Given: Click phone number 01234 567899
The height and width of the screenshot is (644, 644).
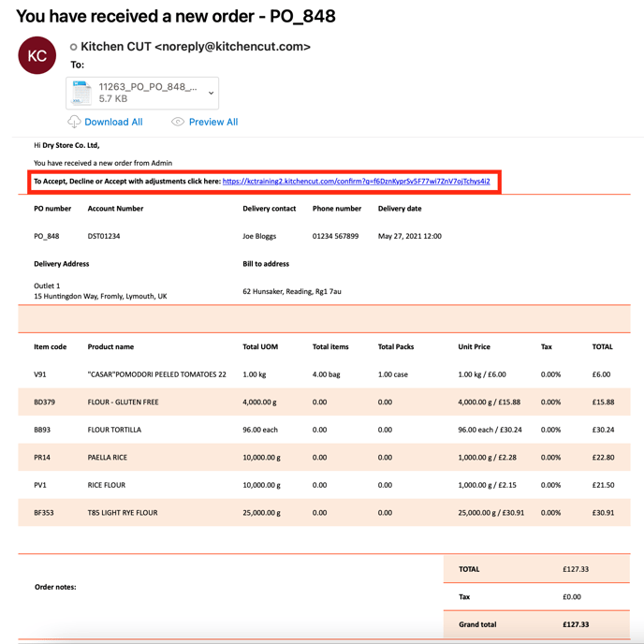Looking at the screenshot, I should click(x=335, y=236).
